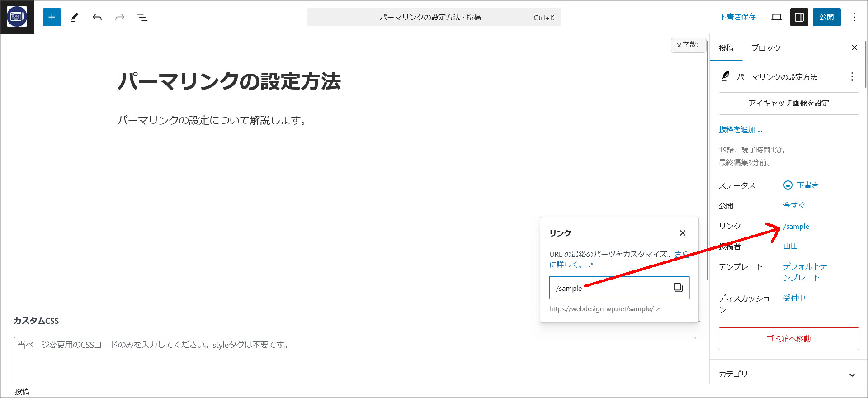
Task: Open the document overview list icon
Action: pyautogui.click(x=142, y=17)
